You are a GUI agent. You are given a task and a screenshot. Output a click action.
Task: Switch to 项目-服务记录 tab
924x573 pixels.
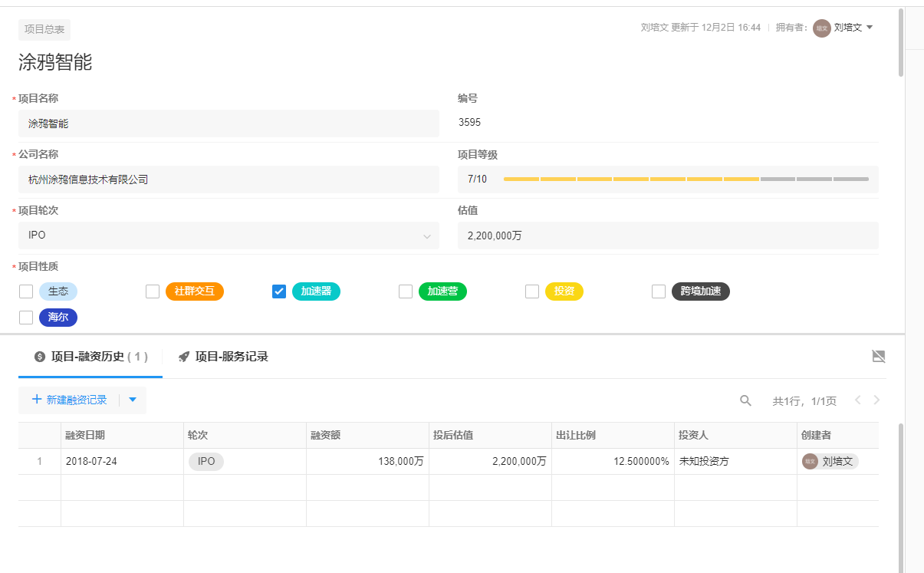tap(231, 357)
